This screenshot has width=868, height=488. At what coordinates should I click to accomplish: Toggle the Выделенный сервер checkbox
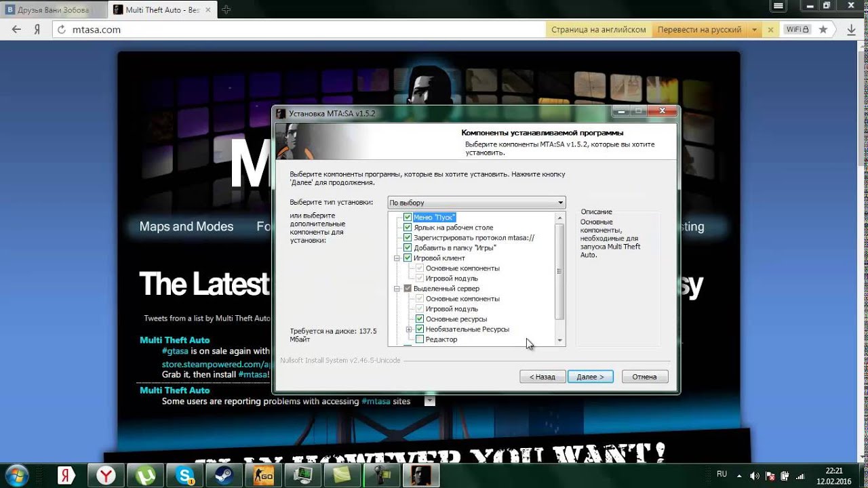(x=408, y=289)
